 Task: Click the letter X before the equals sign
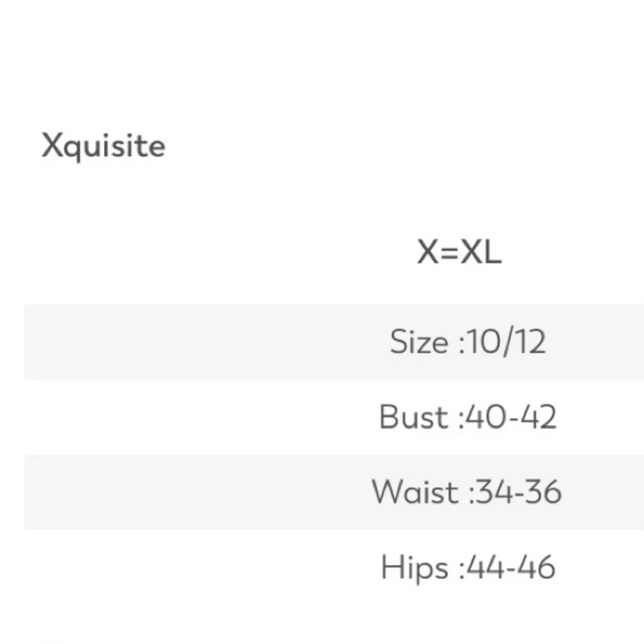[x=428, y=252]
